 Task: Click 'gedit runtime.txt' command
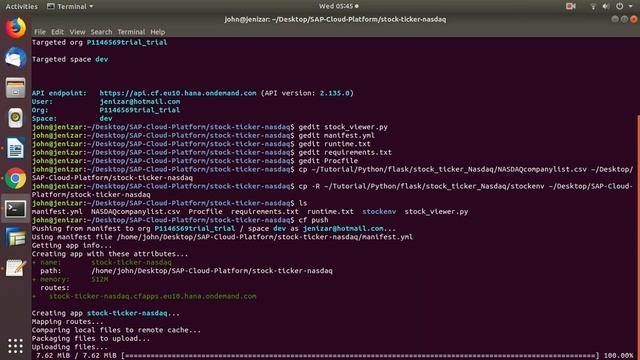(x=334, y=144)
